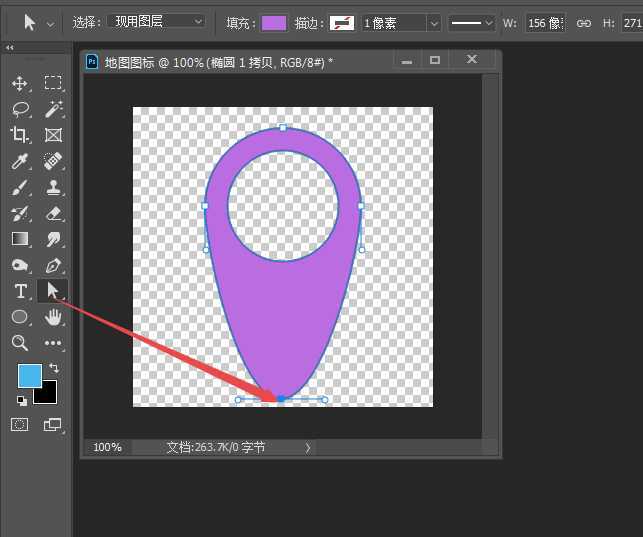643x537 pixels.
Task: Select the Pen tool
Action: pos(53,265)
